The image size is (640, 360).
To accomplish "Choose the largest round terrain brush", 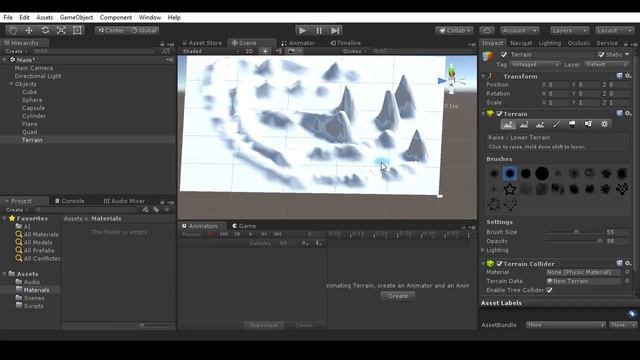I will tap(542, 173).
